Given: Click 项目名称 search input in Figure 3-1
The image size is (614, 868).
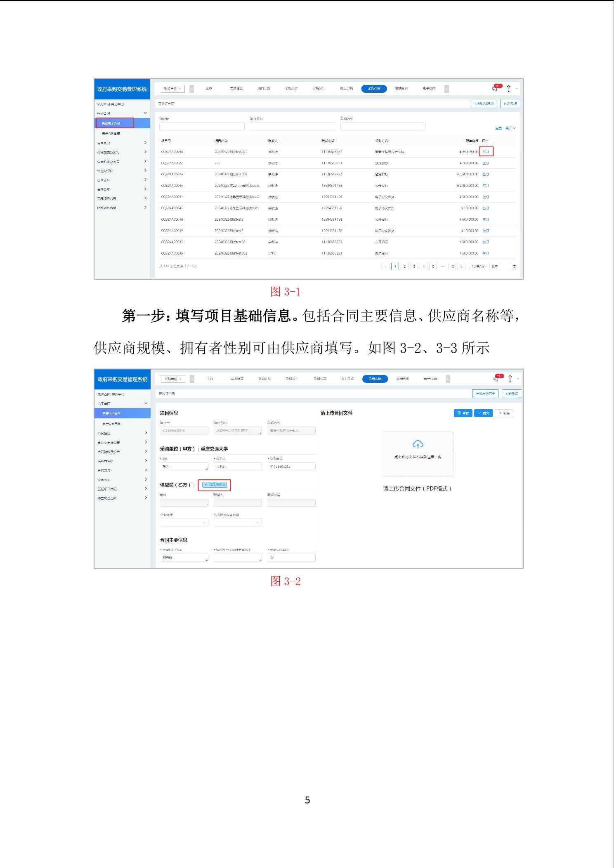Looking at the screenshot, I should (292, 127).
